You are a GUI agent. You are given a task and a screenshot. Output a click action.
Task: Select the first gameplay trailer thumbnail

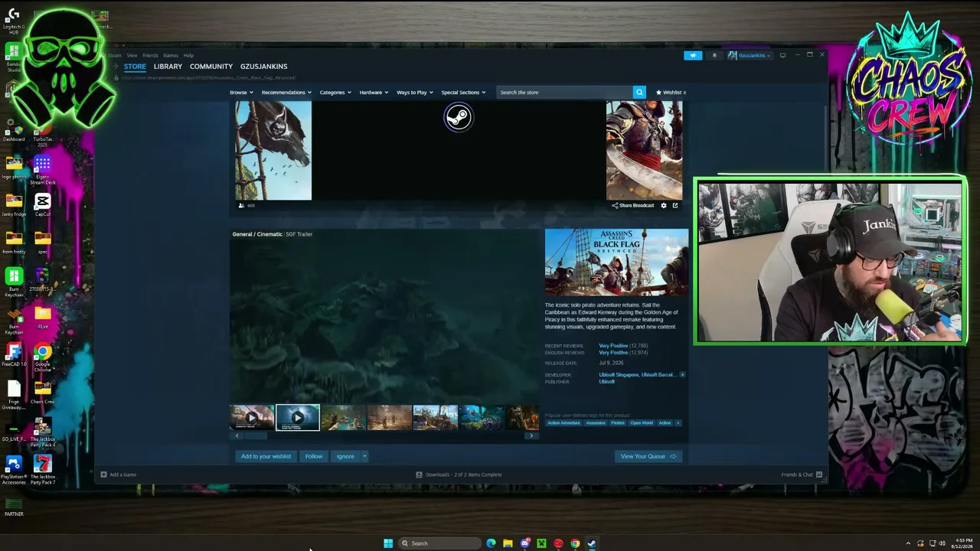click(x=252, y=418)
